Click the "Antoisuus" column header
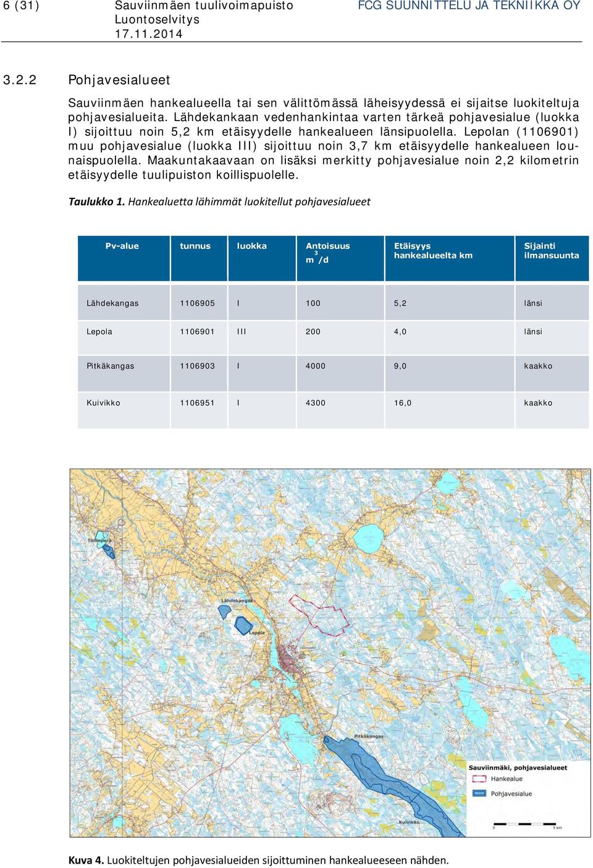The image size is (593, 868). click(x=327, y=246)
